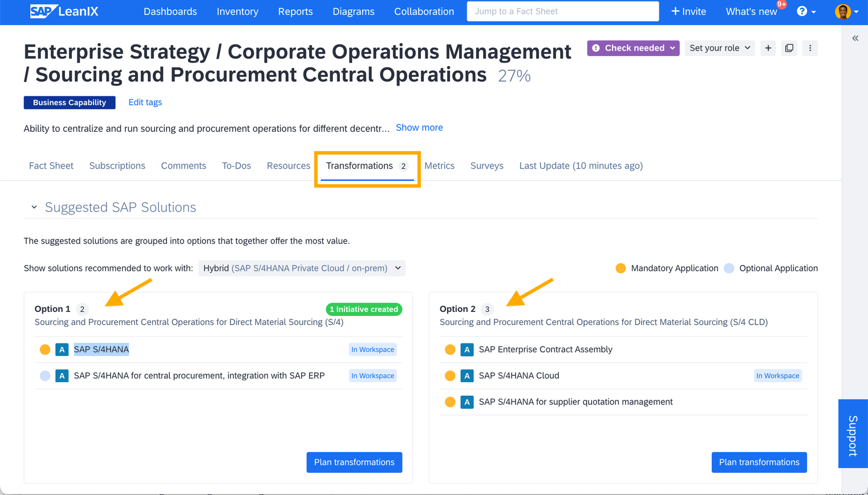Open the Hybrid solutions dropdown
This screenshot has height=495, width=868.
click(302, 268)
